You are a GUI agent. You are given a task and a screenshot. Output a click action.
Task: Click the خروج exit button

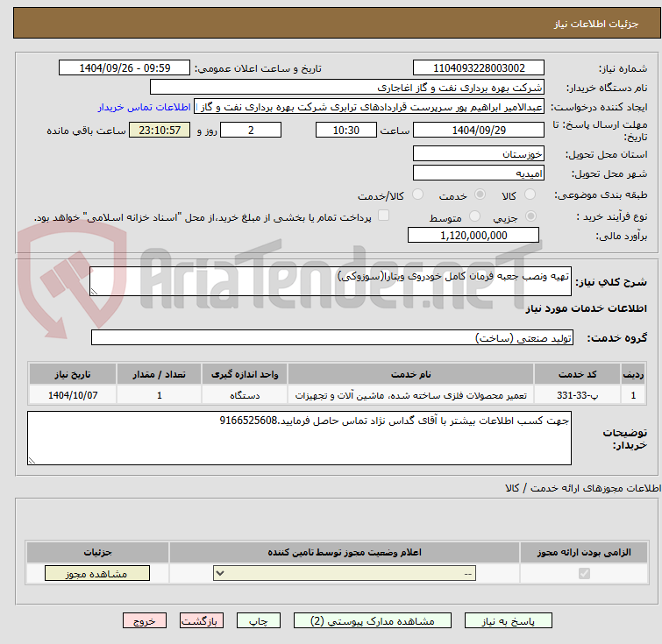[x=145, y=621]
